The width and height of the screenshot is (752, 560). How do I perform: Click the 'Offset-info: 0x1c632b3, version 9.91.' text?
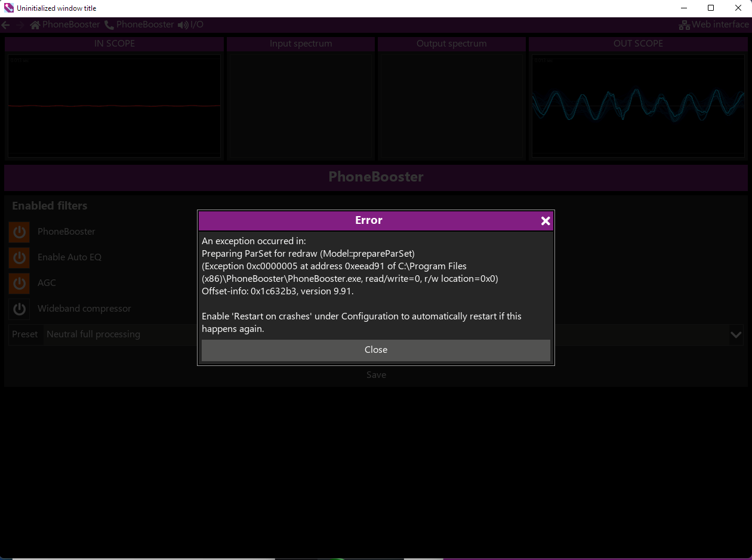point(278,291)
